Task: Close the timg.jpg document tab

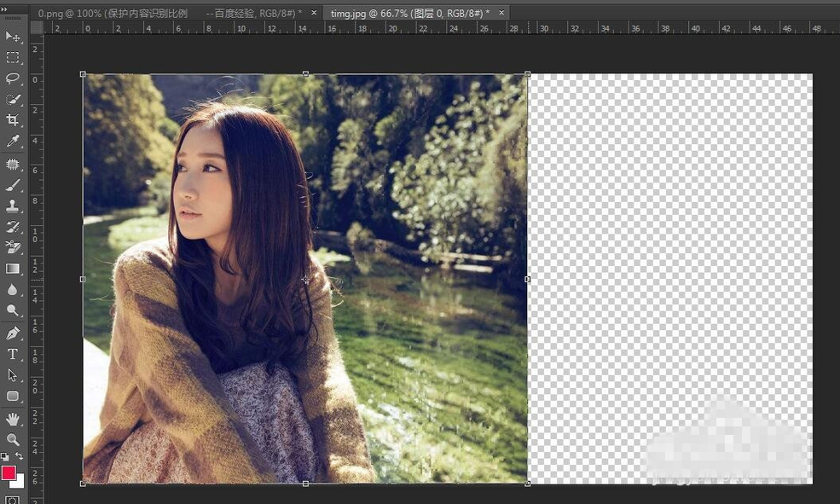Action: (x=501, y=13)
